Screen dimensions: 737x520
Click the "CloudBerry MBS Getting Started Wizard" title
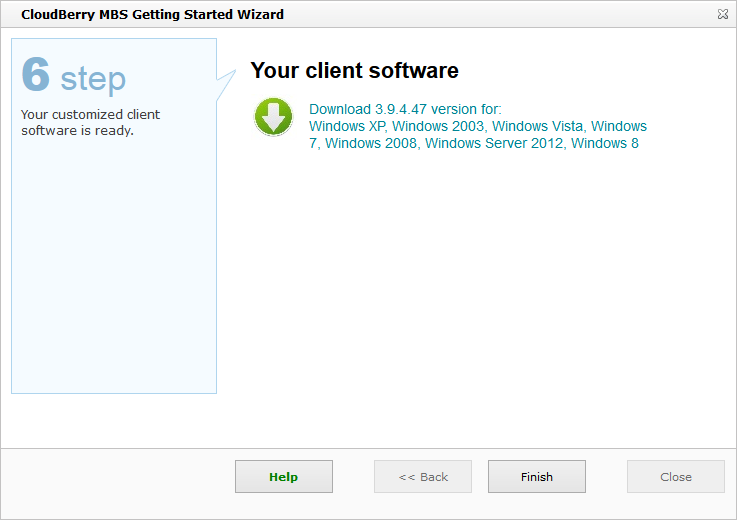pyautogui.click(x=152, y=15)
